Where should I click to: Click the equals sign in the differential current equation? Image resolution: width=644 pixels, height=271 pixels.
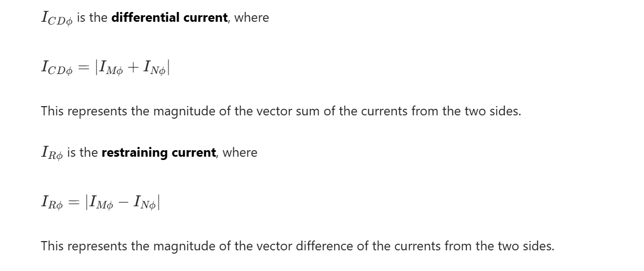tap(83, 67)
